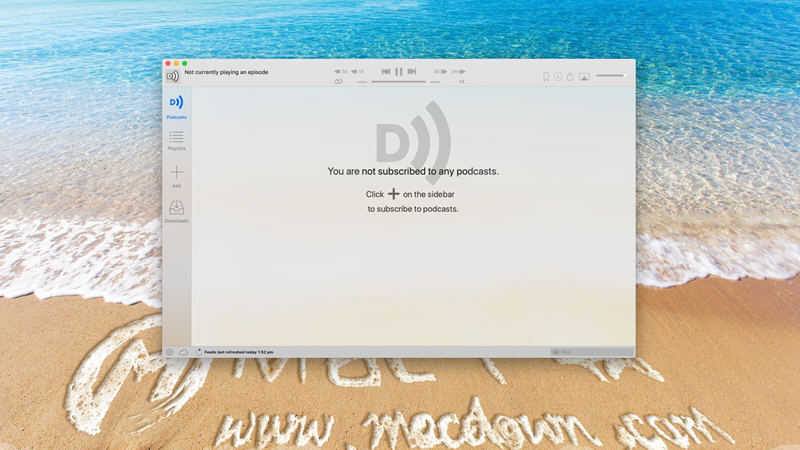Toggle the loop/repeat icon
The height and width of the screenshot is (450, 800).
[338, 82]
